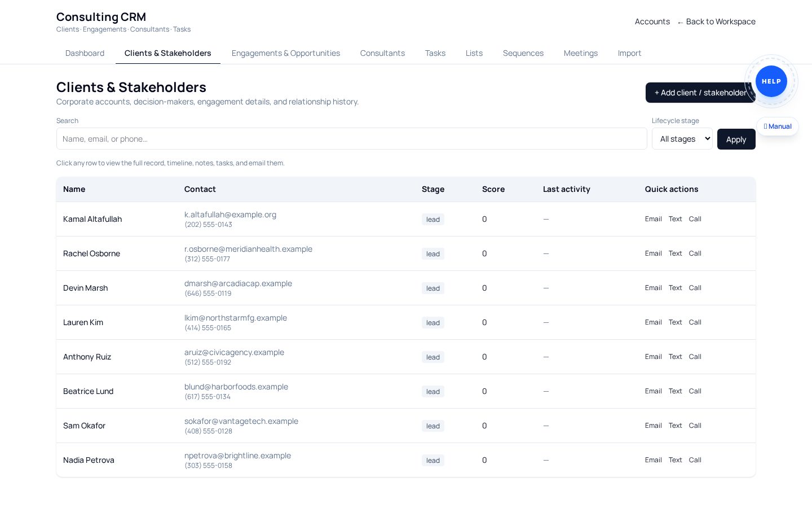Viewport: 812px width, 508px height.
Task: Click Text for Anthony Ruiz
Action: (675, 357)
